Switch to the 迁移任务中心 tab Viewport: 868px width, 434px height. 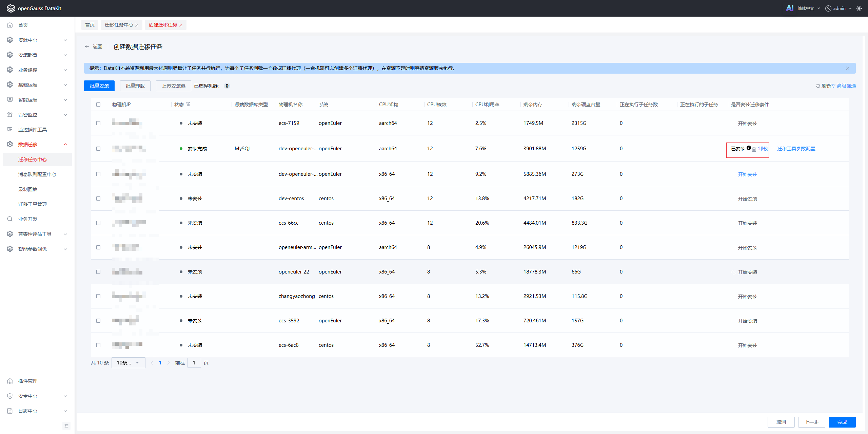(x=119, y=25)
